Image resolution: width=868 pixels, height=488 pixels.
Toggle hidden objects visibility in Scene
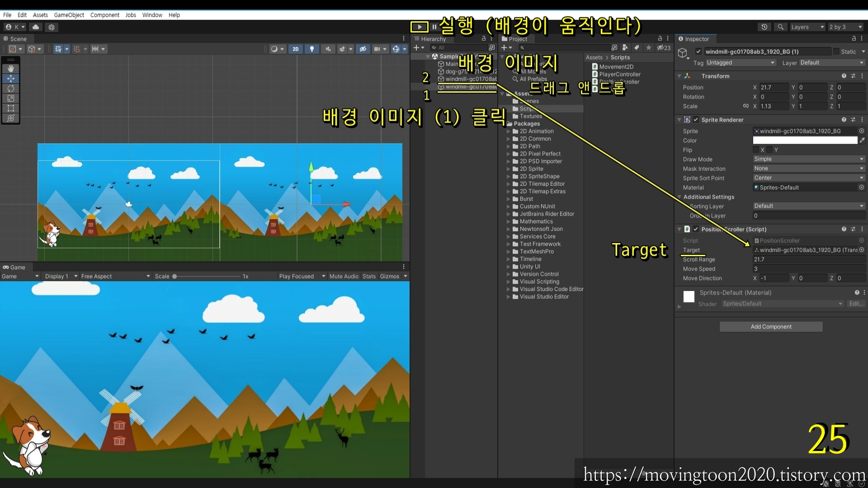(363, 49)
